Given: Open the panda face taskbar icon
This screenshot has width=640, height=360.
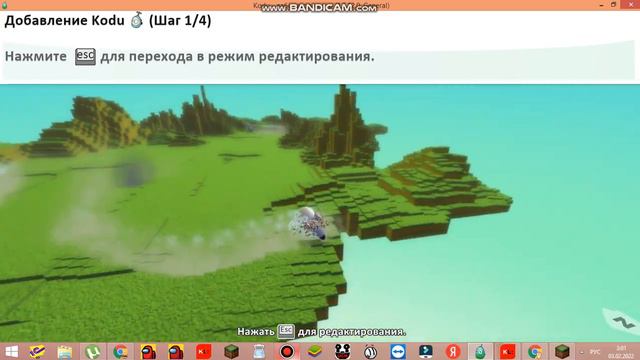Looking at the screenshot, I should [342, 351].
